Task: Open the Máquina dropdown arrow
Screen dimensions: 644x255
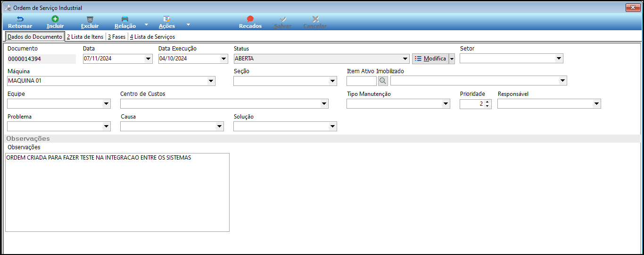Action: [211, 81]
